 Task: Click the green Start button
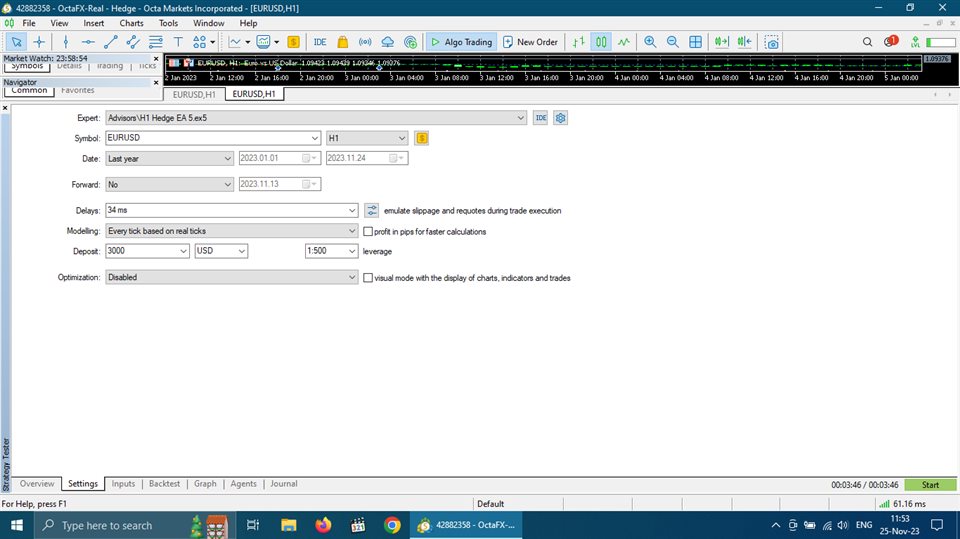pyautogui.click(x=930, y=485)
